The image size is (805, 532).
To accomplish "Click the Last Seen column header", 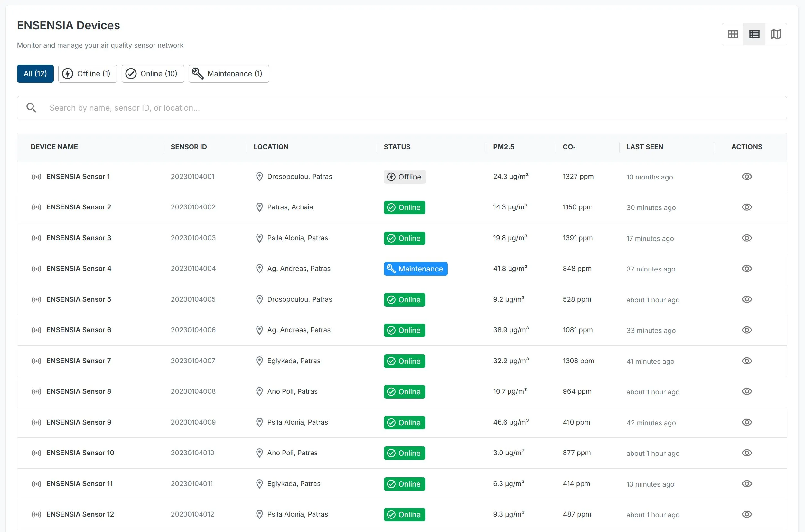I will [644, 147].
